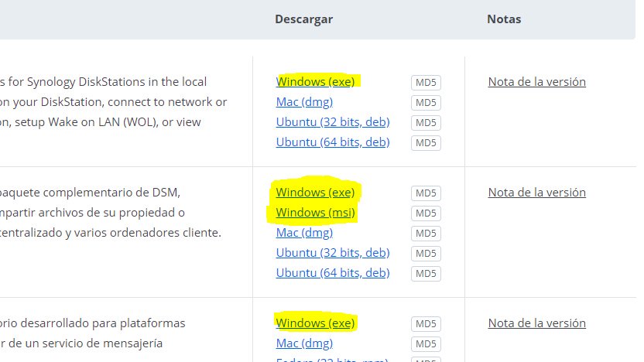This screenshot has width=644, height=362.
Task: Download Windows (exe) in second section
Action: coord(315,192)
